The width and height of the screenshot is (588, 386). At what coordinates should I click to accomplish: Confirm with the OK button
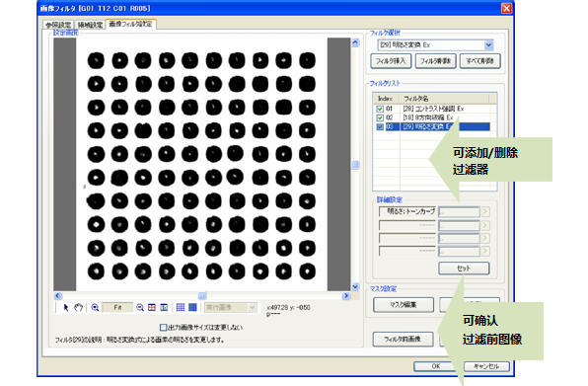coord(436,366)
